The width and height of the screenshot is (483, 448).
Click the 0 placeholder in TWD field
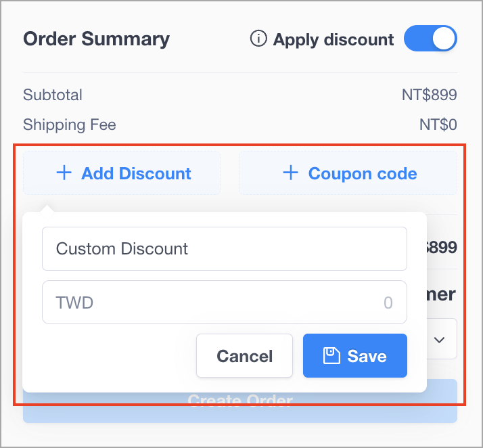pyautogui.click(x=388, y=303)
